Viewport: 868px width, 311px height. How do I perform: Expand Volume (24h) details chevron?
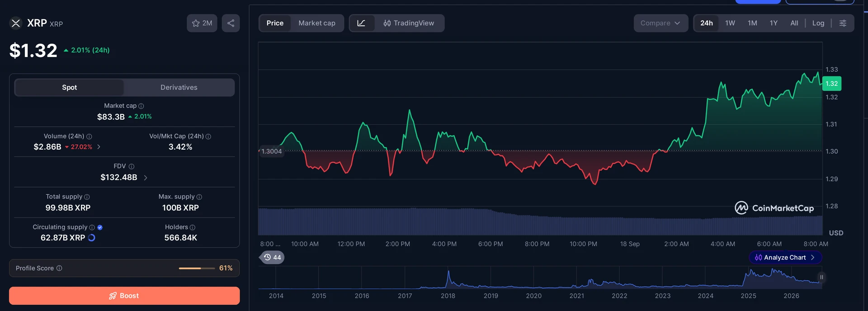click(x=99, y=147)
